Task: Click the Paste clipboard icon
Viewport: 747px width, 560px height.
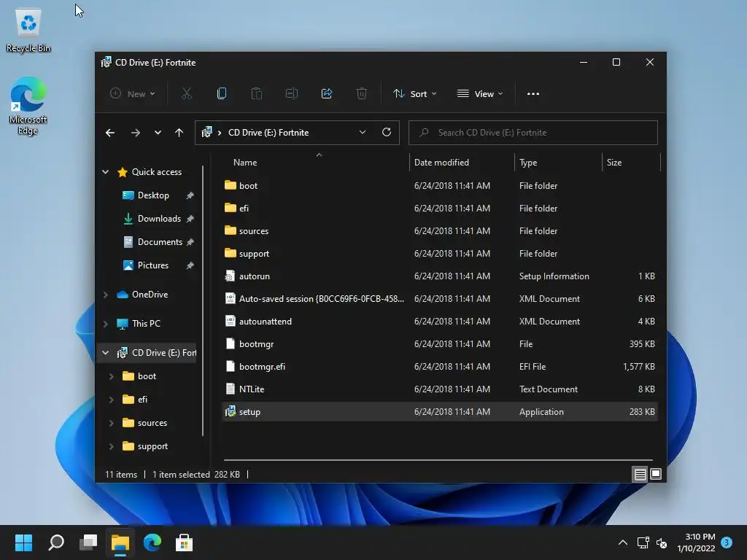Action: tap(256, 94)
